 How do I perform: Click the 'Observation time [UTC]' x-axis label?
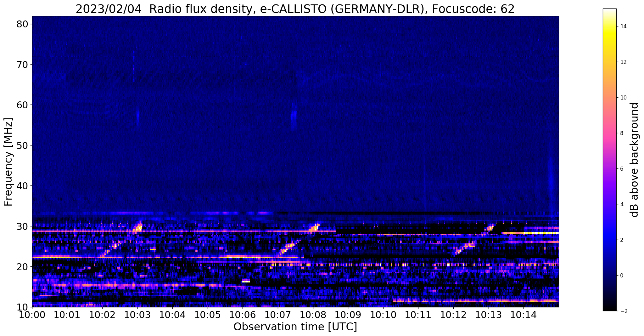pos(295,327)
